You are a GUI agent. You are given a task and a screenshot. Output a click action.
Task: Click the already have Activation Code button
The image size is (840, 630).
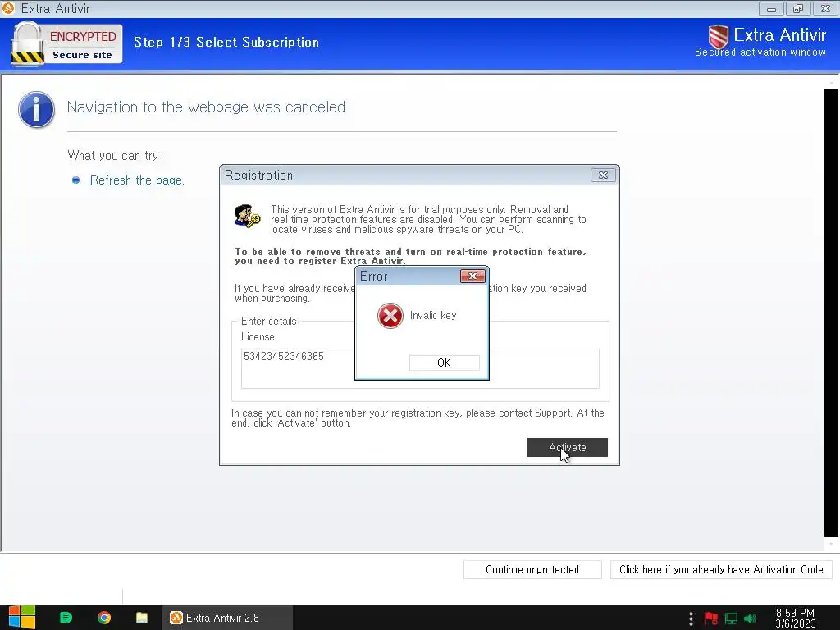721,569
